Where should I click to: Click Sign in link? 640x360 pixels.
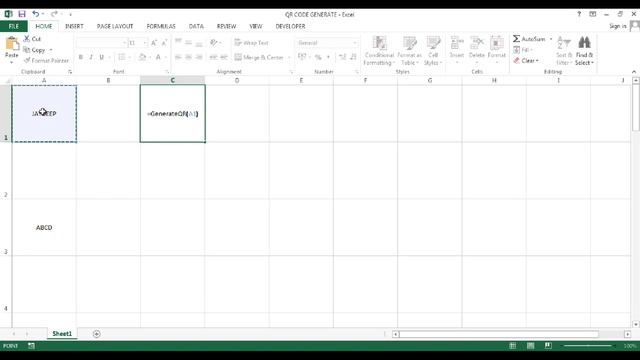[x=618, y=26]
